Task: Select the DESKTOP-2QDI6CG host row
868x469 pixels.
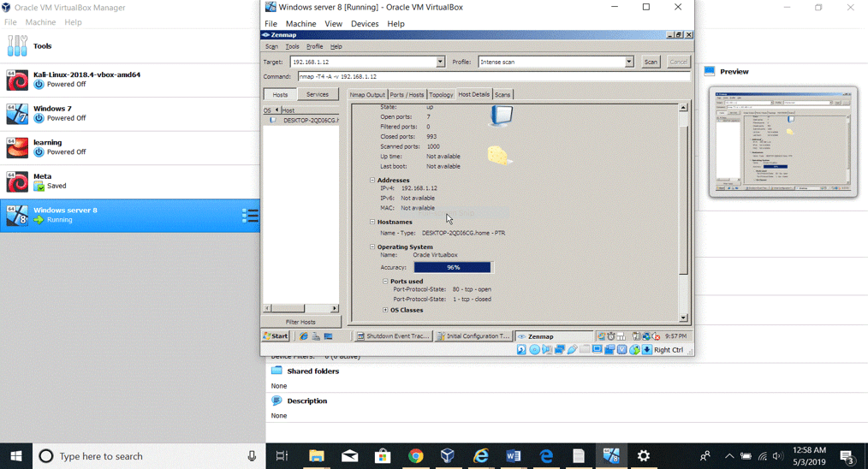Action: [301, 120]
